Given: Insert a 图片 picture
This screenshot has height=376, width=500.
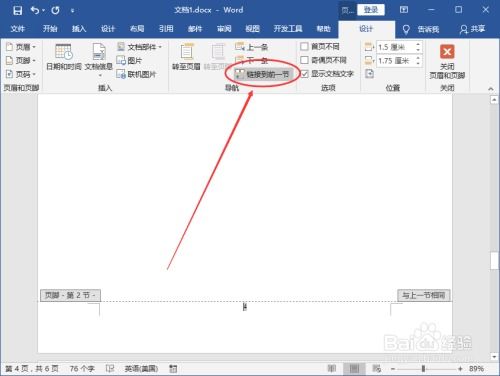Looking at the screenshot, I should click(129, 61).
